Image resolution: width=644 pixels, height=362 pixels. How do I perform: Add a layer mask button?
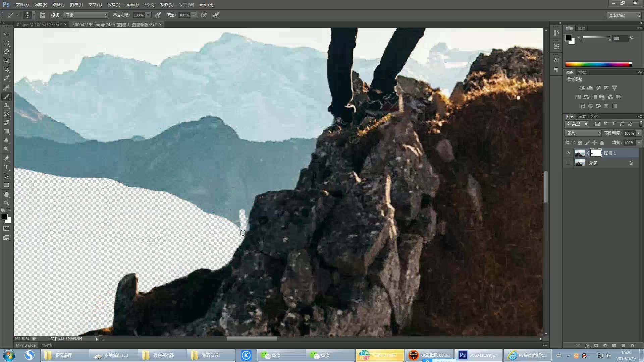[596, 346]
